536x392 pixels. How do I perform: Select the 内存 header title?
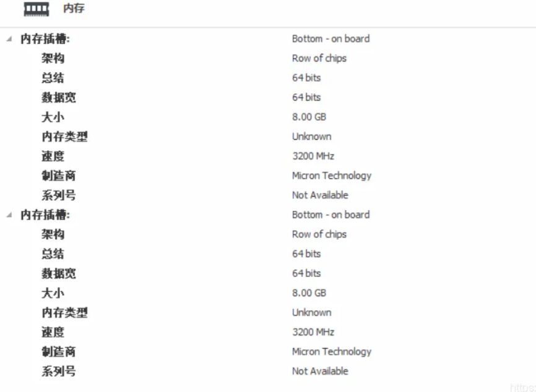click(74, 9)
